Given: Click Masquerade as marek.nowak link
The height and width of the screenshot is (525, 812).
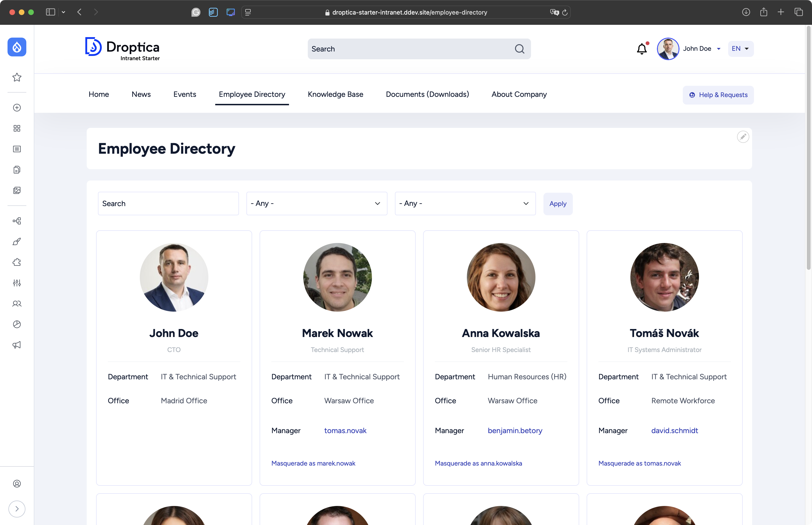Looking at the screenshot, I should click(x=313, y=463).
